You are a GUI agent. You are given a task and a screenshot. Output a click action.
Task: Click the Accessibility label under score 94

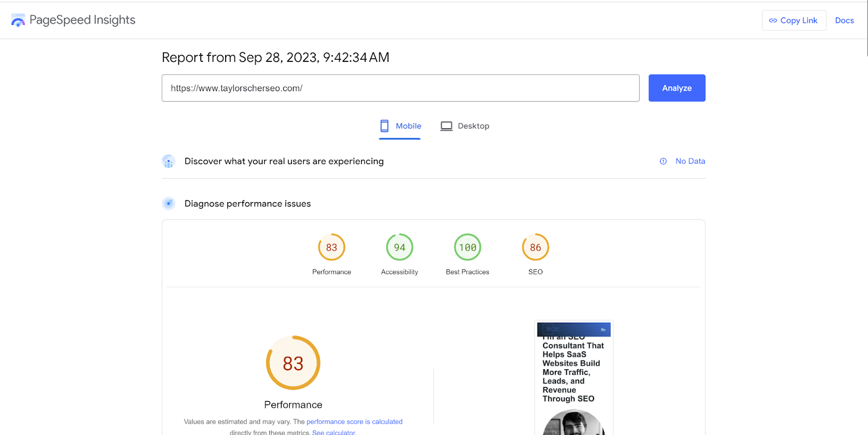(400, 272)
